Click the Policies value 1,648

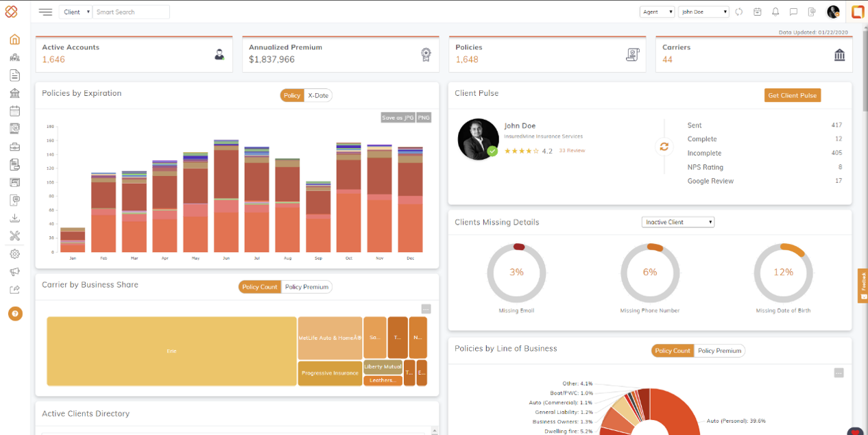point(467,60)
